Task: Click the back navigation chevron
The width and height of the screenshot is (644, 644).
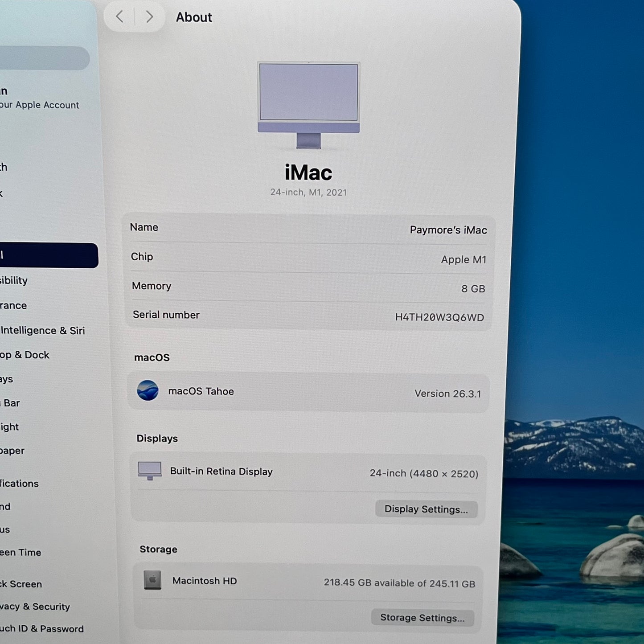Action: (119, 16)
